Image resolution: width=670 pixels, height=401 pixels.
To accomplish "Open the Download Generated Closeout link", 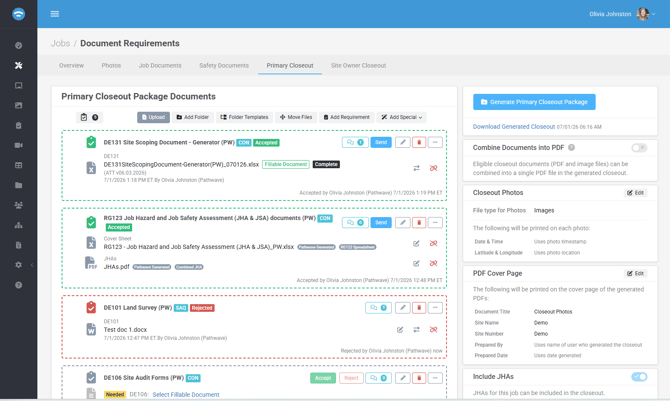I will coord(514,127).
